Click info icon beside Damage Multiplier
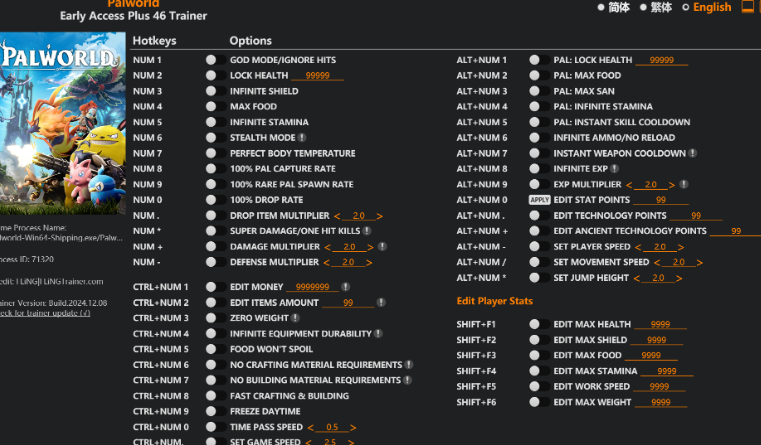The image size is (761, 445). pyautogui.click(x=382, y=247)
